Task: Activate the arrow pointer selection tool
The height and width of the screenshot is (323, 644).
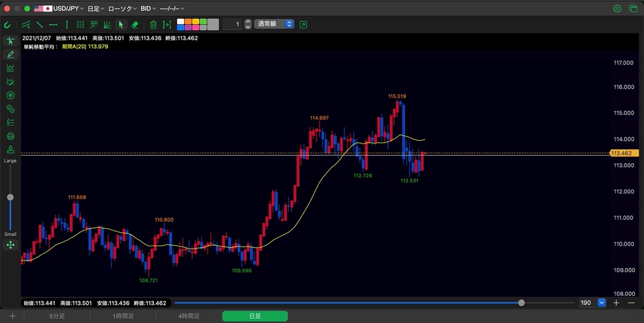Action: click(121, 25)
